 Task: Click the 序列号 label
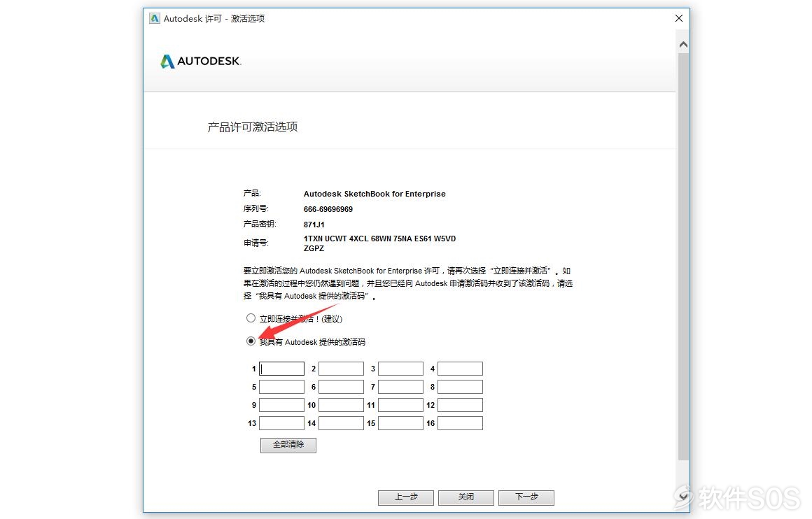click(255, 209)
